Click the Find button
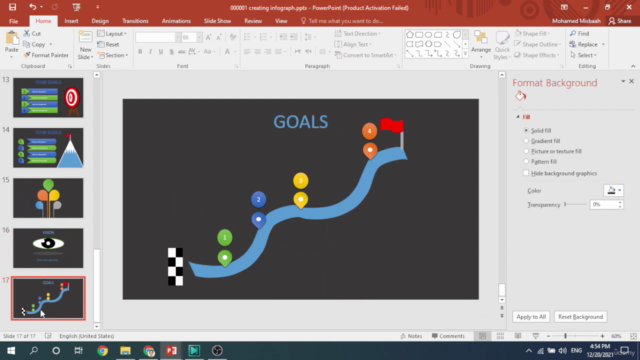This screenshot has width=640, height=360. click(x=580, y=33)
